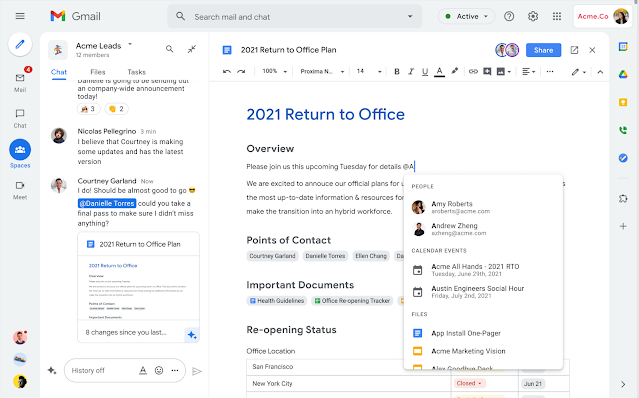Click the document redo arrow
The height and width of the screenshot is (398, 639).
click(x=241, y=72)
